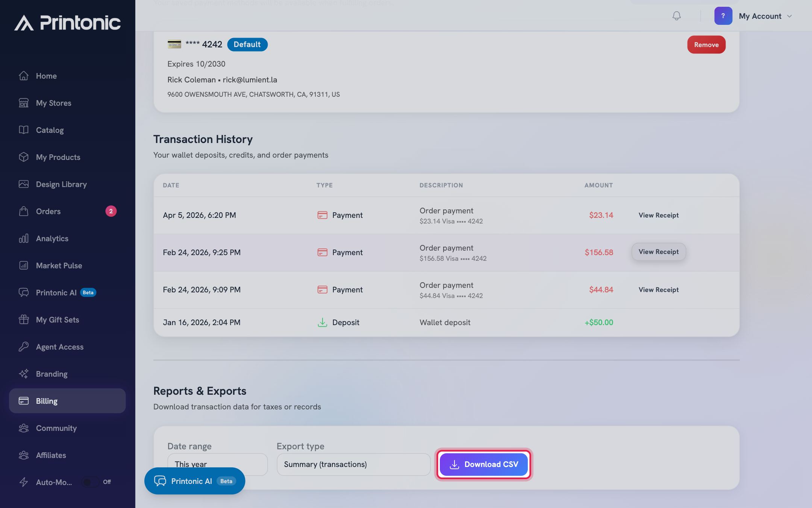Image resolution: width=812 pixels, height=508 pixels.
Task: Click the Market Pulse chart icon
Action: (24, 265)
